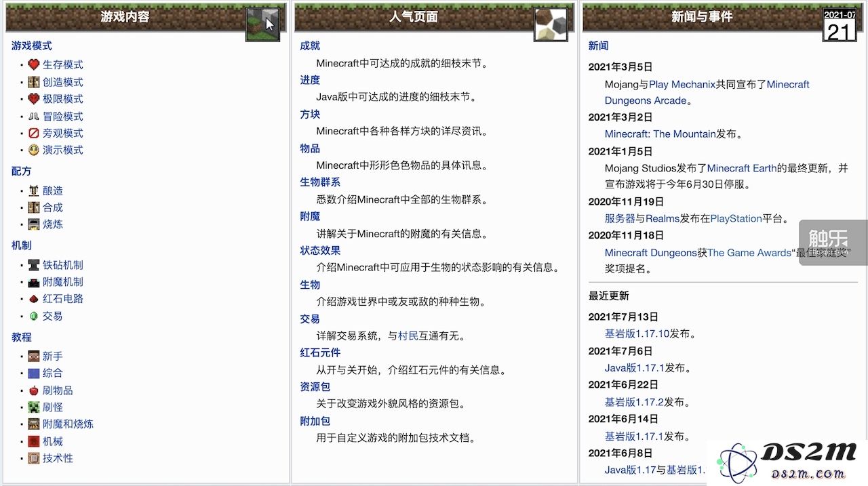
Task: Click the hardcore heart icon beside 极限模式
Action: click(34, 99)
